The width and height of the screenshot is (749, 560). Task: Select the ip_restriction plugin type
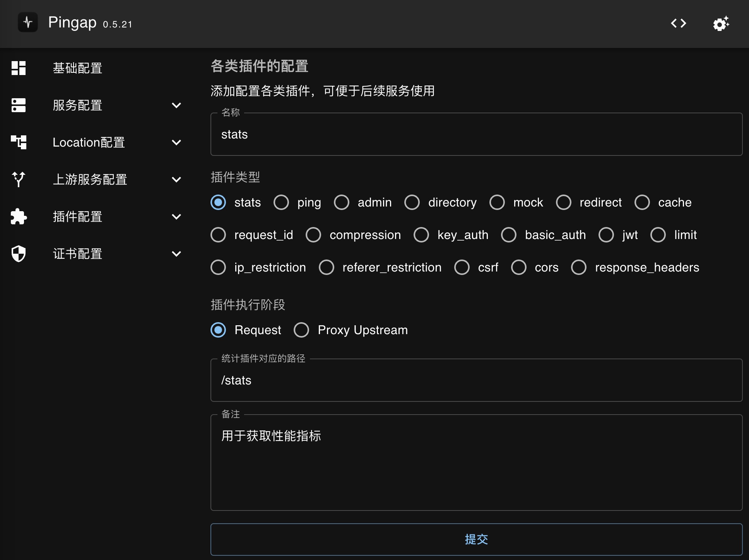pos(218,267)
